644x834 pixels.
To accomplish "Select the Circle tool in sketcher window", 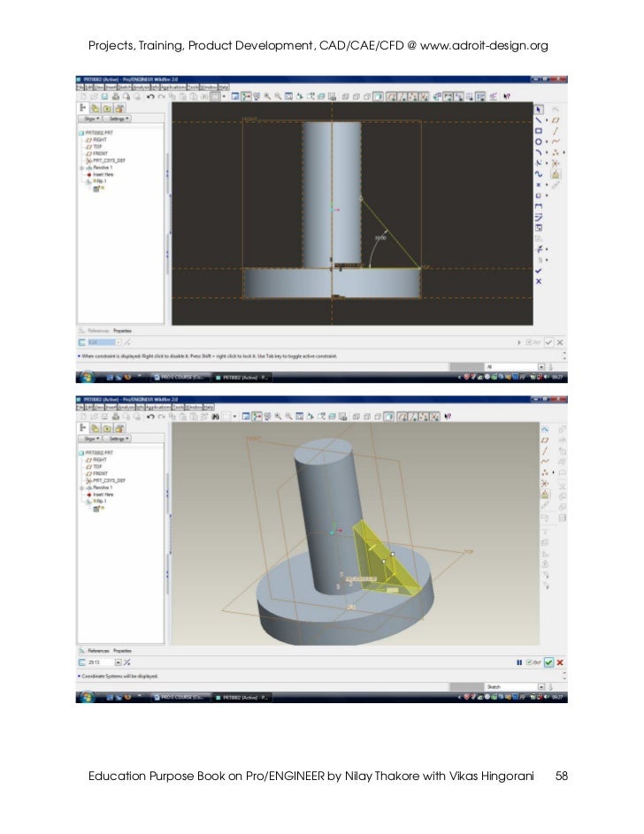I will (539, 142).
